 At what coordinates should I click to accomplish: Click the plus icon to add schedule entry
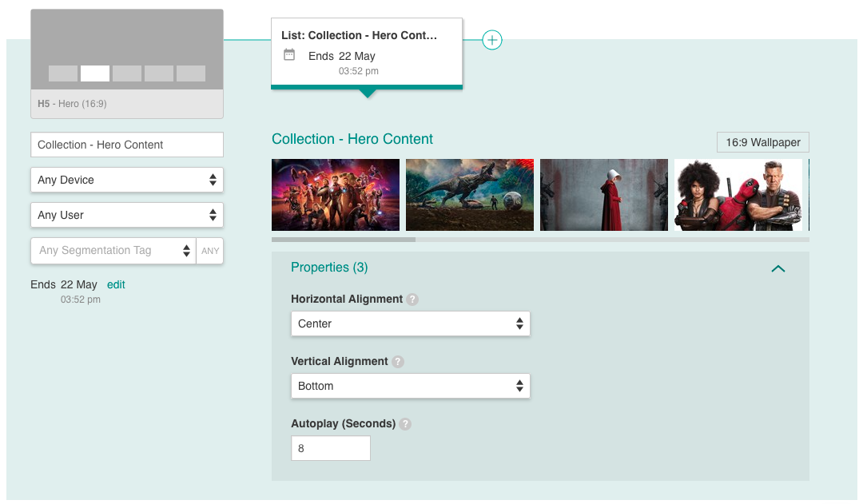point(492,40)
